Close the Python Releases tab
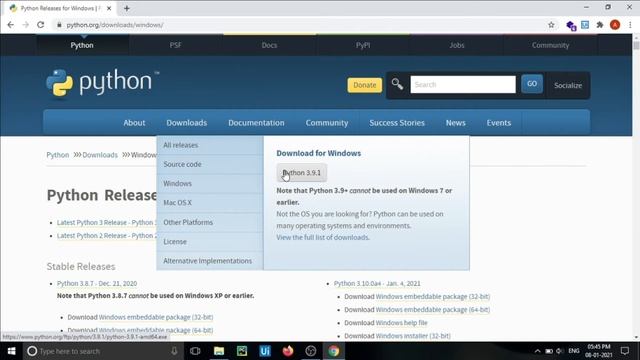This screenshot has height=360, width=640. 109,8
